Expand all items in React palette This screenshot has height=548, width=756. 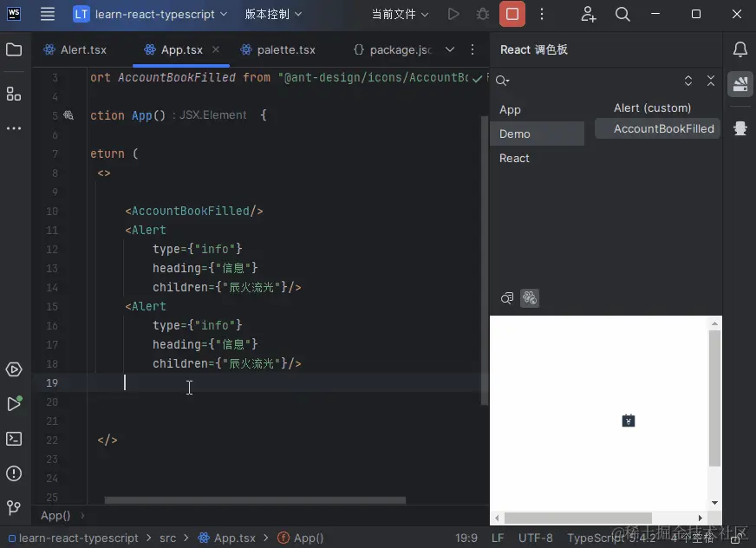coord(688,81)
